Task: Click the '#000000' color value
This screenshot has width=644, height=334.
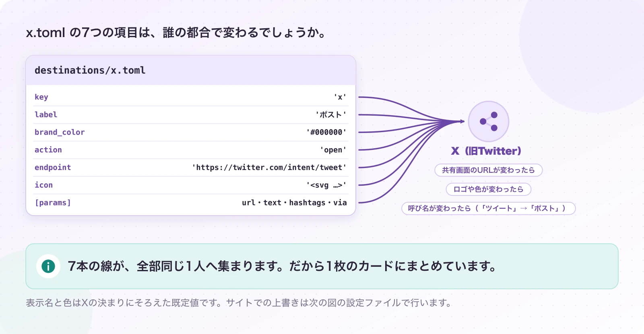Action: coord(326,132)
